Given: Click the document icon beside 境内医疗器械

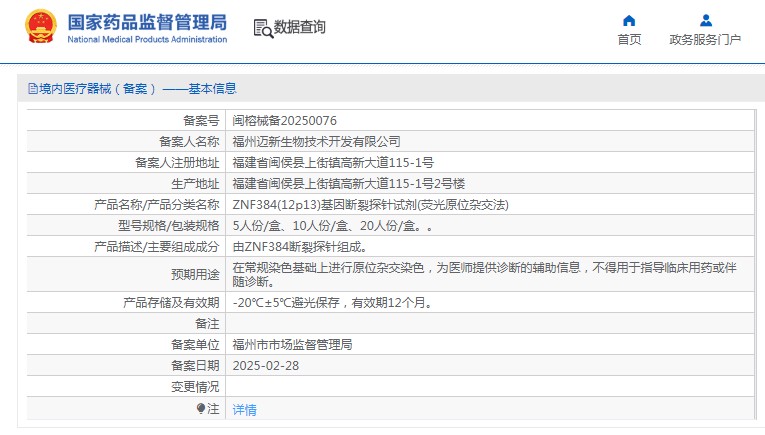Looking at the screenshot, I should [33, 89].
